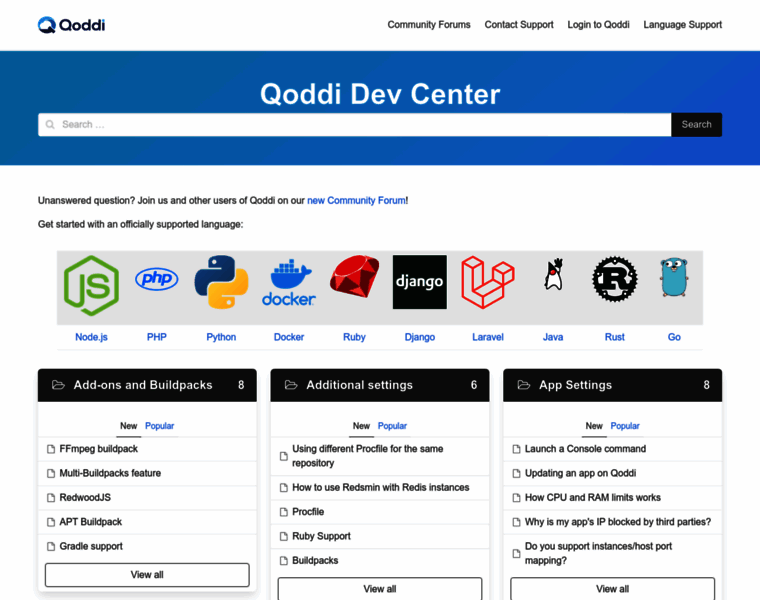Click document icon next to Procfile
Image resolution: width=760 pixels, height=600 pixels.
[x=284, y=512]
